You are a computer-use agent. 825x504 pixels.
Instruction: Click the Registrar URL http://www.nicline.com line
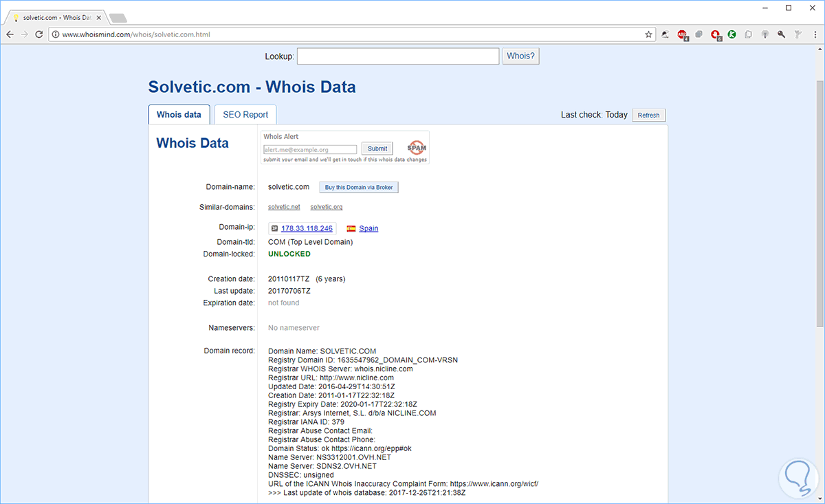331,377
